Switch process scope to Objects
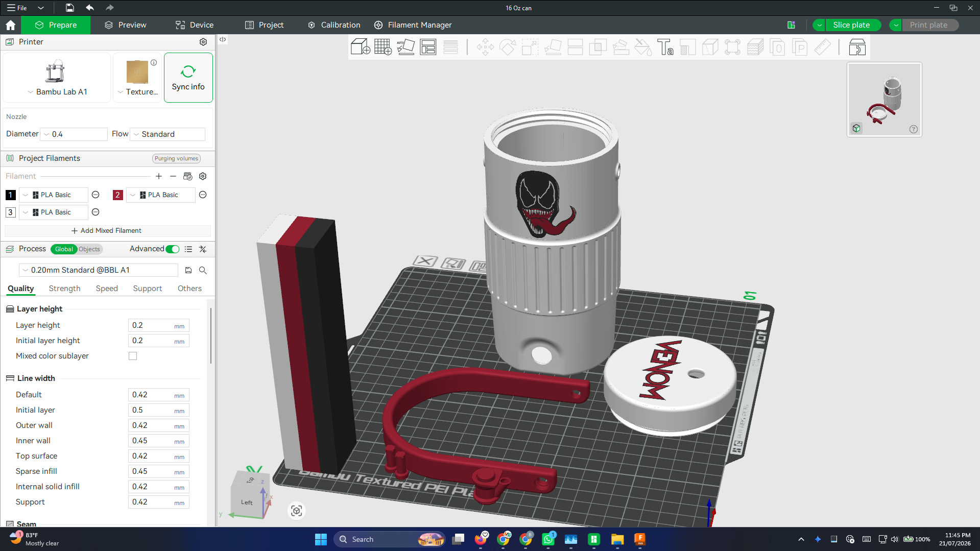This screenshot has height=551, width=980. pos(89,249)
